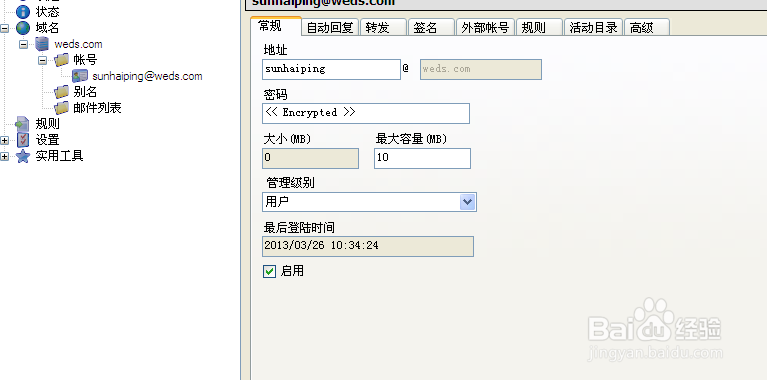The image size is (767, 380).
Task: Select 别名 label in the tree
Action: (x=85, y=92)
